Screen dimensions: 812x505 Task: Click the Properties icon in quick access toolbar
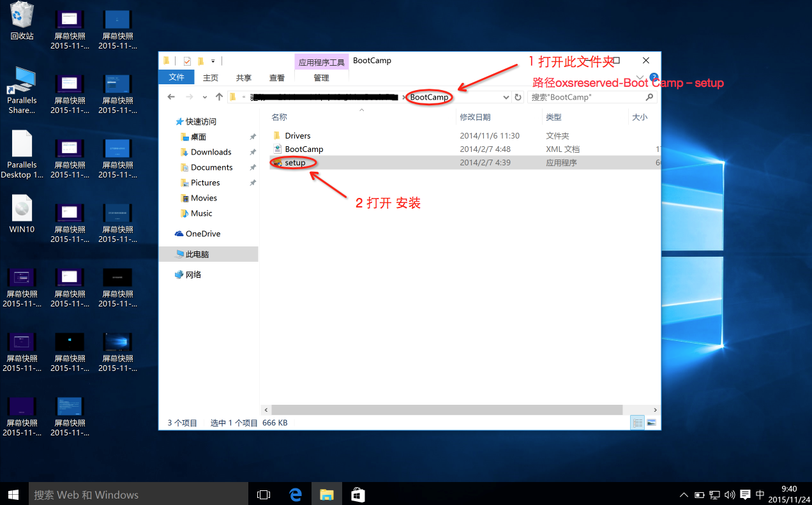click(x=187, y=61)
